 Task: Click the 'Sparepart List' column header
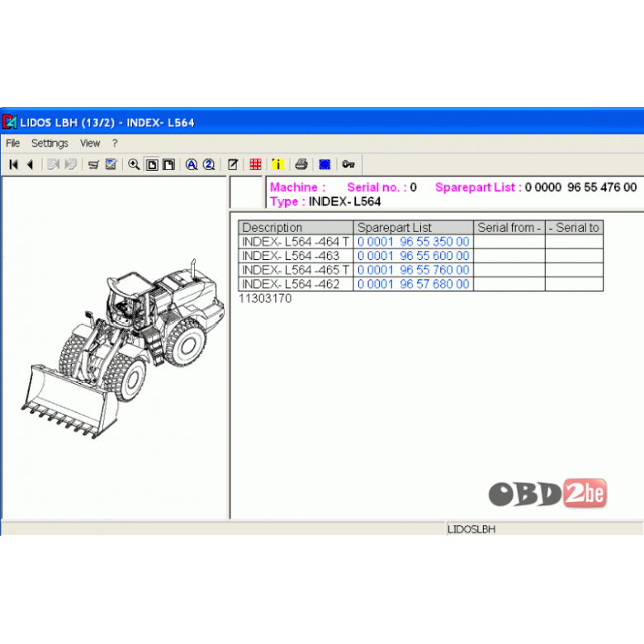pos(413,227)
